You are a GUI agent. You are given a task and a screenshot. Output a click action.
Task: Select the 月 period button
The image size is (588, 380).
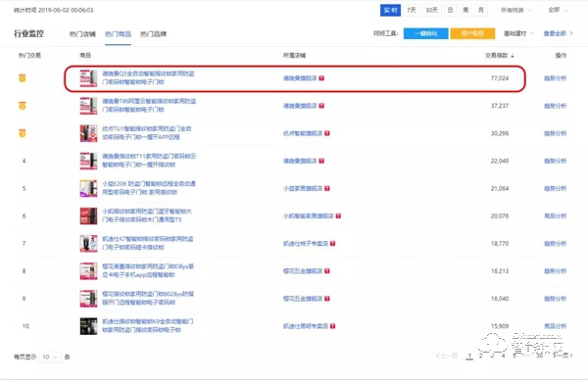pyautogui.click(x=481, y=10)
